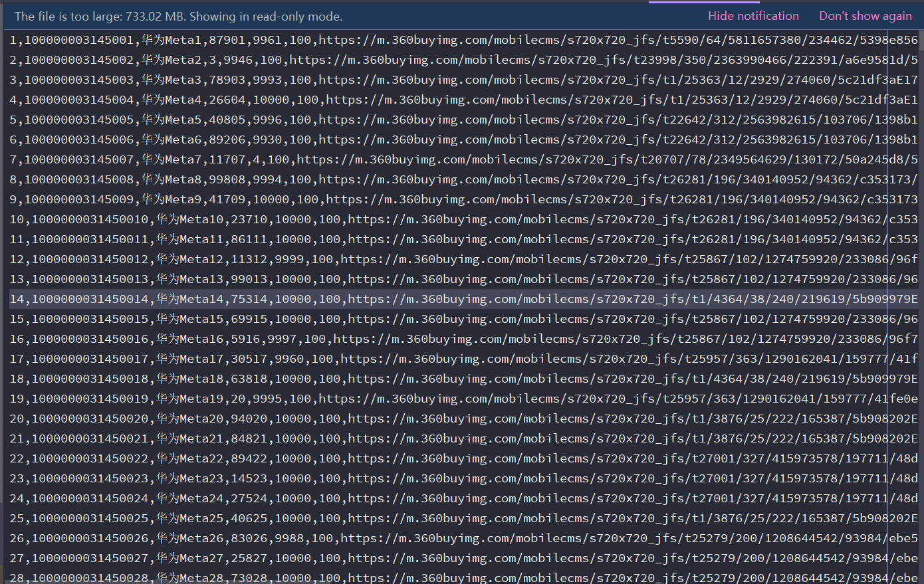Select the line containing 华为Meta28,73028
The width and height of the screenshot is (924, 584).
point(463,577)
